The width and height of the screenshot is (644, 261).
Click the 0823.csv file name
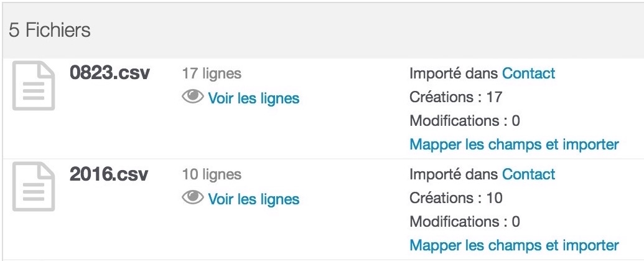(x=110, y=73)
